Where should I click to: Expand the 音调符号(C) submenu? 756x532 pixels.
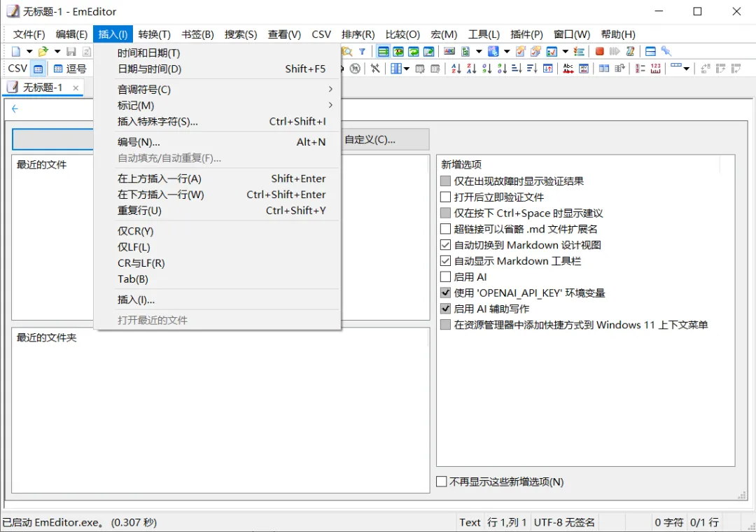point(218,89)
